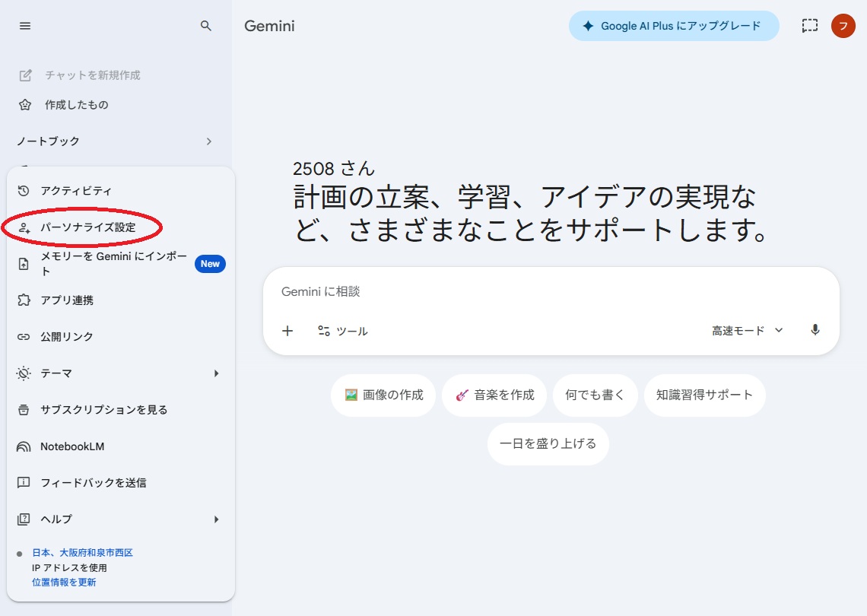Click the search magnifier icon

[x=205, y=26]
